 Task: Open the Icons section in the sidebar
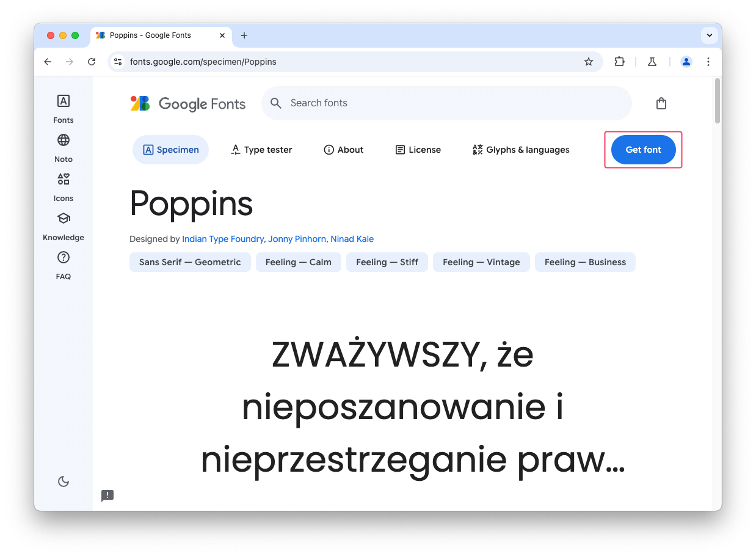(x=63, y=187)
